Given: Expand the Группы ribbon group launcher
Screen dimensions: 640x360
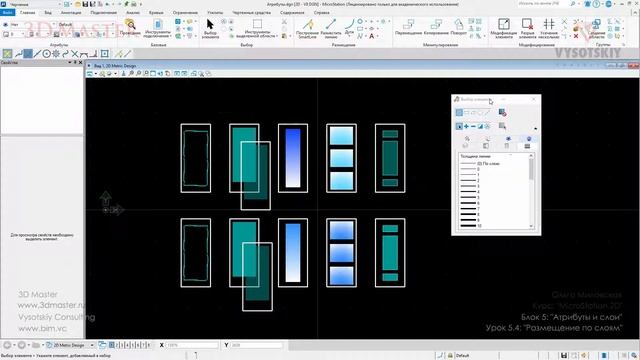Looking at the screenshot, I should pyautogui.click(x=623, y=44).
